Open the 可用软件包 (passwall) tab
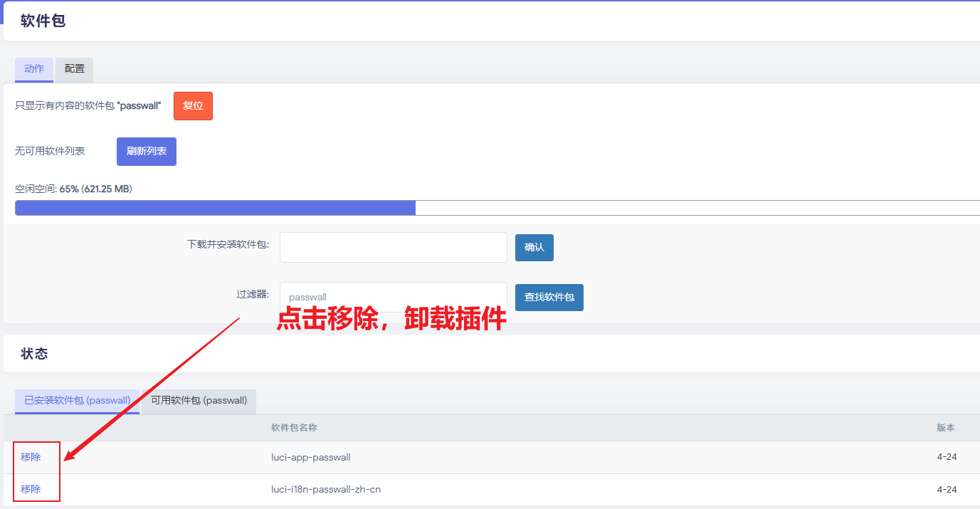Viewport: 980px width, 509px height. tap(199, 402)
